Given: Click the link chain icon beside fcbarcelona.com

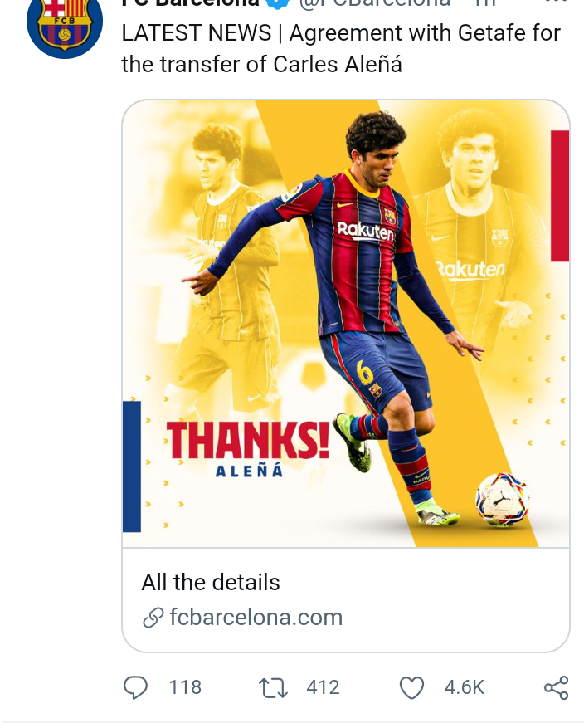Looking at the screenshot, I should point(153,618).
